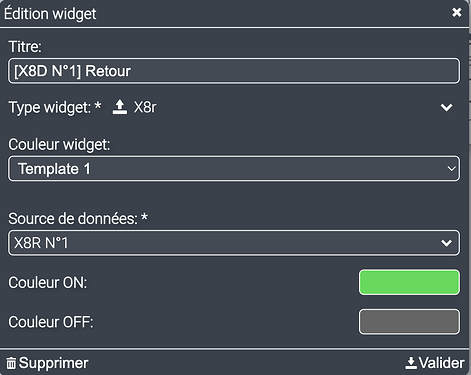Pick the green Couleur ON swatch
471x375 pixels.
pos(409,283)
